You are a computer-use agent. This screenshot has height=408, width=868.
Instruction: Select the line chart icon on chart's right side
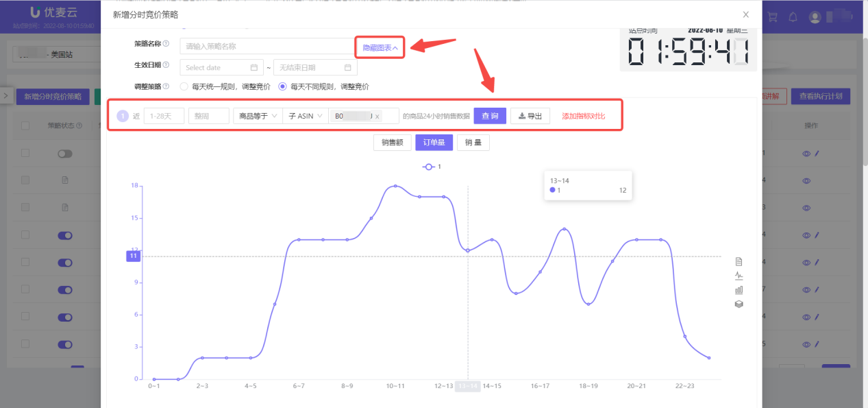pyautogui.click(x=739, y=275)
